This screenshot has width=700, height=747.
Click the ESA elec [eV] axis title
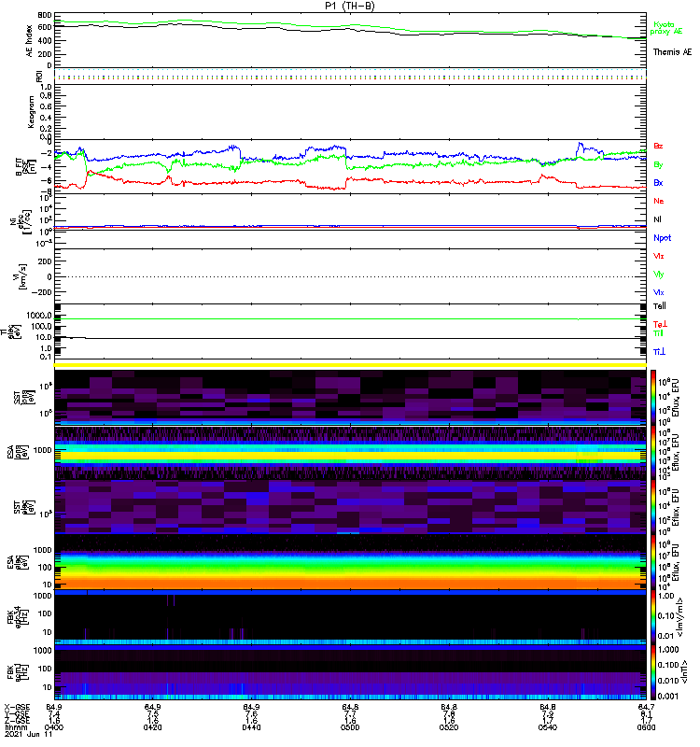(x=20, y=563)
